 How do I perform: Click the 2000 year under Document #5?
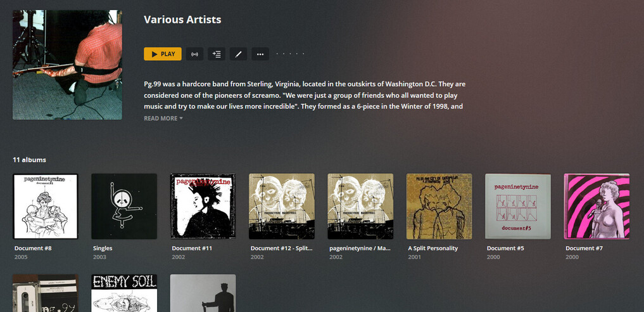click(493, 257)
